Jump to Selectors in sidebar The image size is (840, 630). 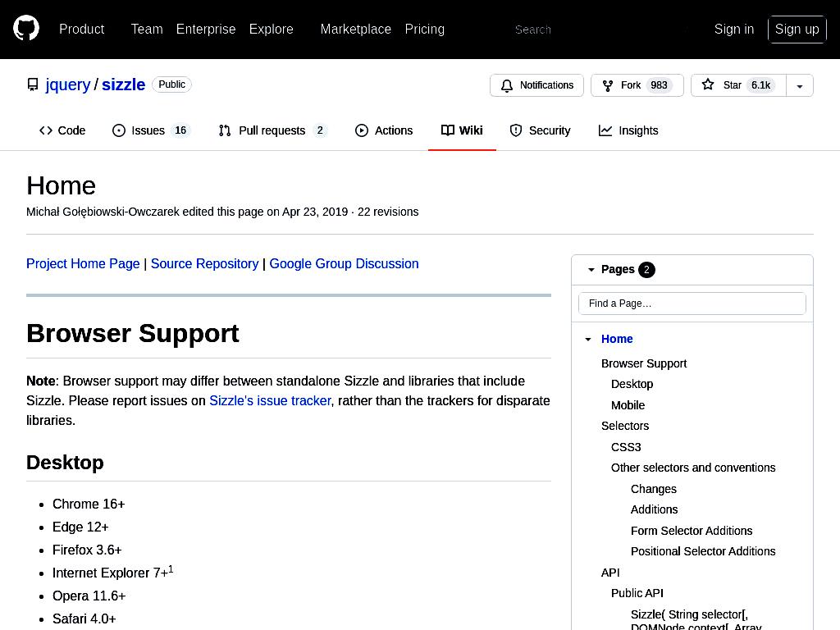point(624,426)
